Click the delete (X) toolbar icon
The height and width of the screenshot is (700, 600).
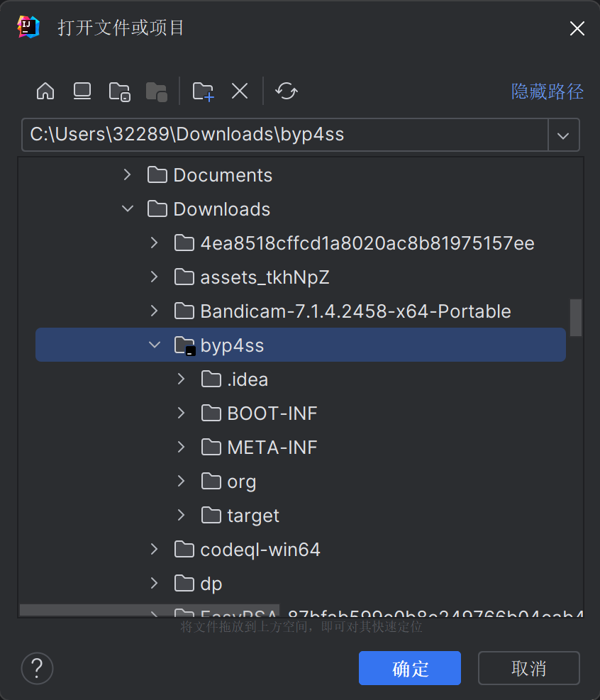[239, 91]
